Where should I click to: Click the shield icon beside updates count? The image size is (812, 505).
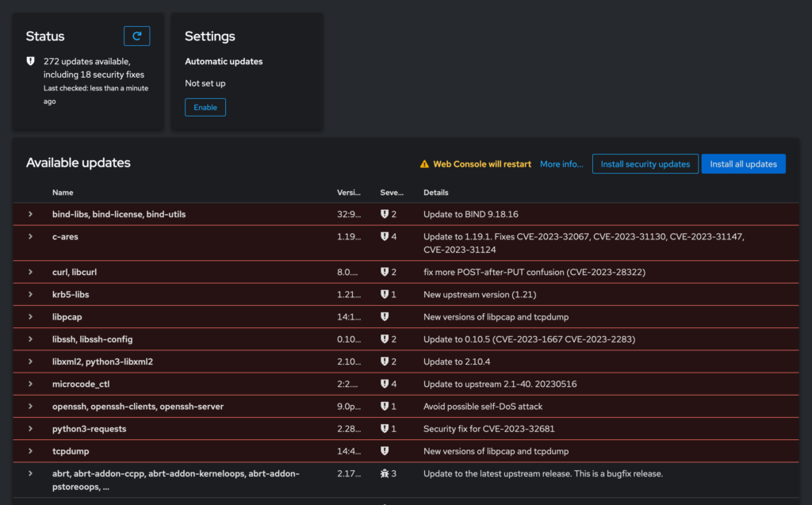tap(30, 61)
